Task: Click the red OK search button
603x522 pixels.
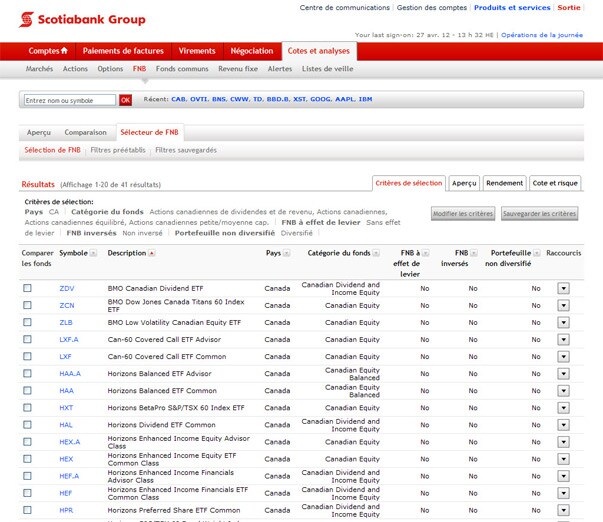Action: coord(126,100)
